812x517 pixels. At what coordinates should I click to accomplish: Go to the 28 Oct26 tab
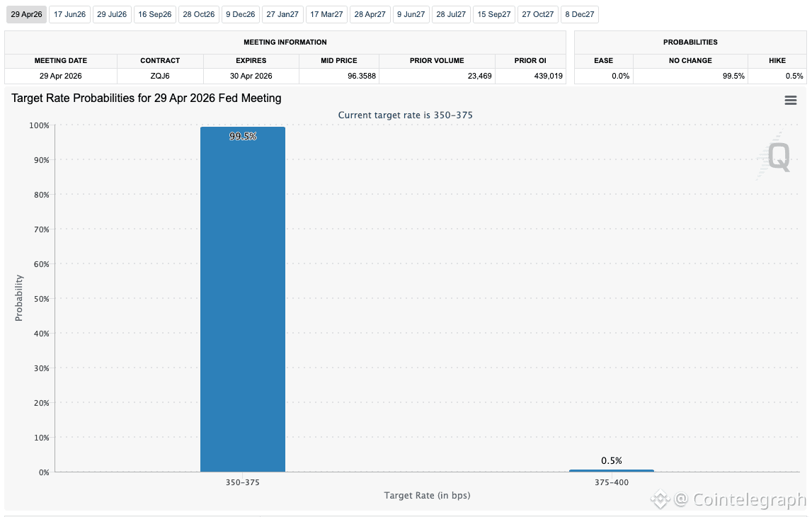tap(199, 14)
